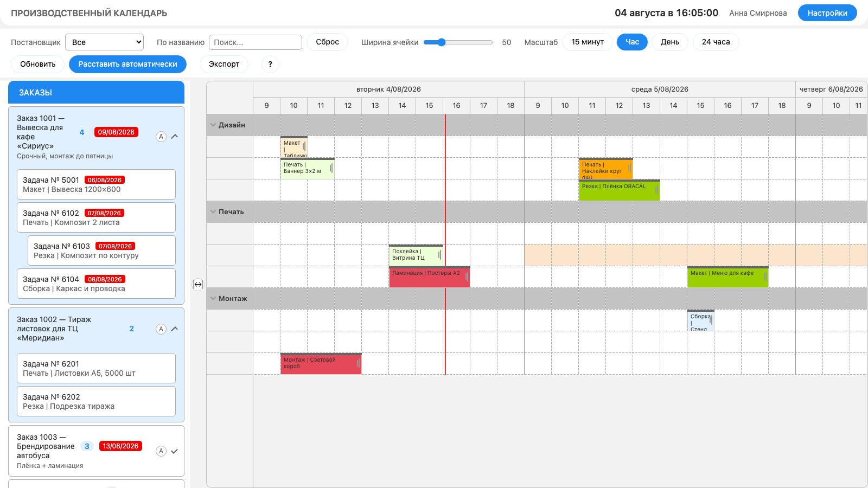Click user name Анна Смирнова
This screenshot has width=868, height=488.
click(x=758, y=13)
